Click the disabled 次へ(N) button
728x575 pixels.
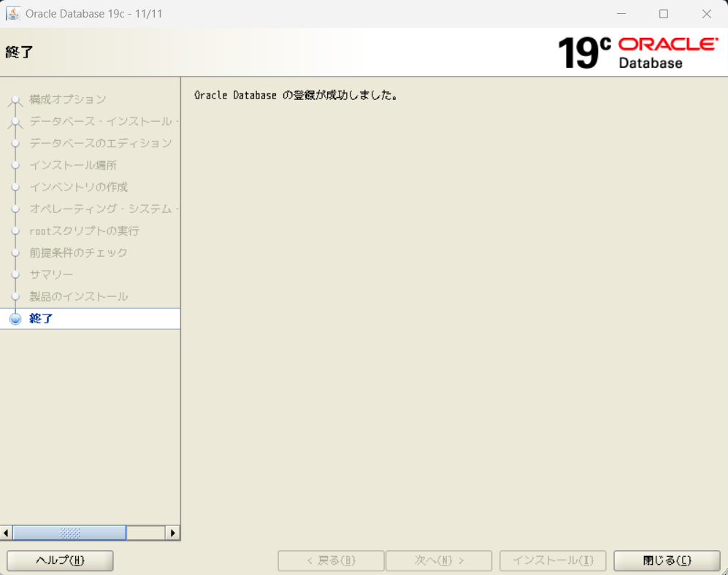click(x=439, y=560)
